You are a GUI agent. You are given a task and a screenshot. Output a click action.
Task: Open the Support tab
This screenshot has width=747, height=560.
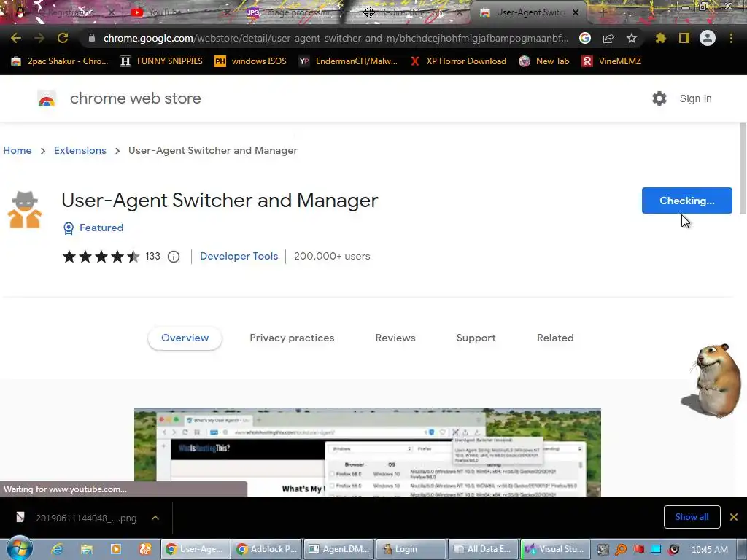click(476, 338)
